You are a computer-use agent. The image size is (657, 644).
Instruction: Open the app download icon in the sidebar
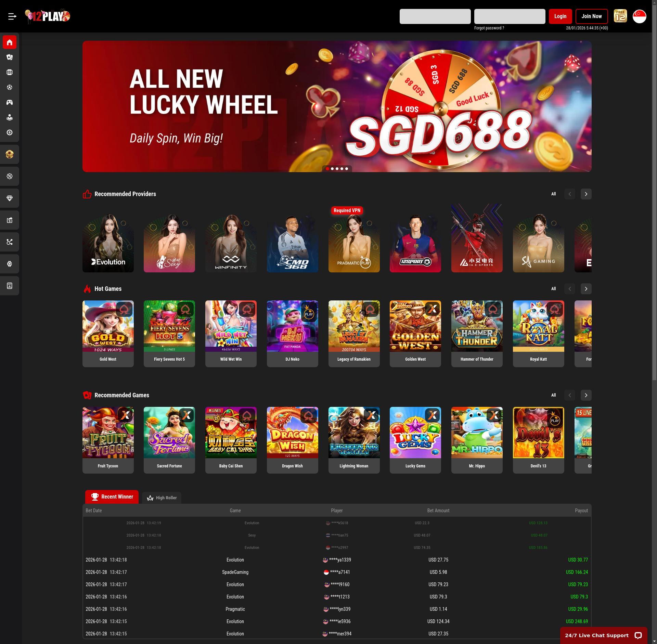[10, 286]
